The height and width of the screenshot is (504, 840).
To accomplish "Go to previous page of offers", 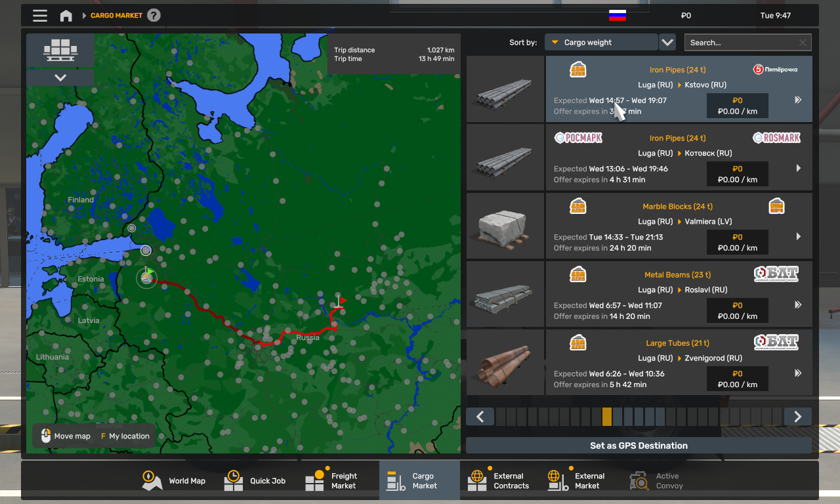I will [x=480, y=417].
